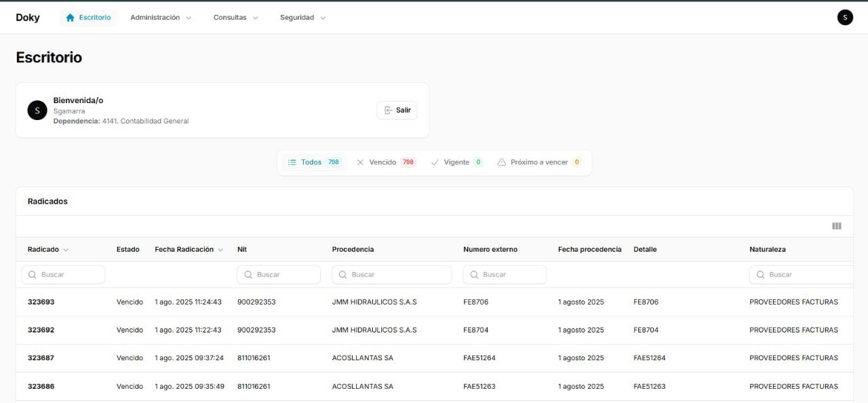Toggle the table column chooser icon

(837, 226)
